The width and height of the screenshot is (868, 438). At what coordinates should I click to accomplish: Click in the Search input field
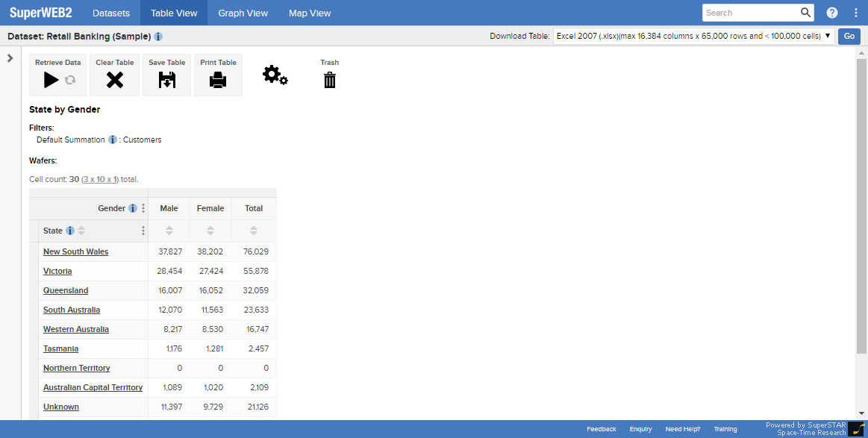point(750,13)
